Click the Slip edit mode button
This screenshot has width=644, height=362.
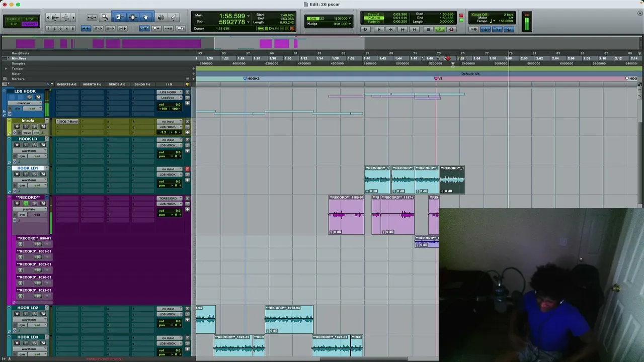point(13,24)
